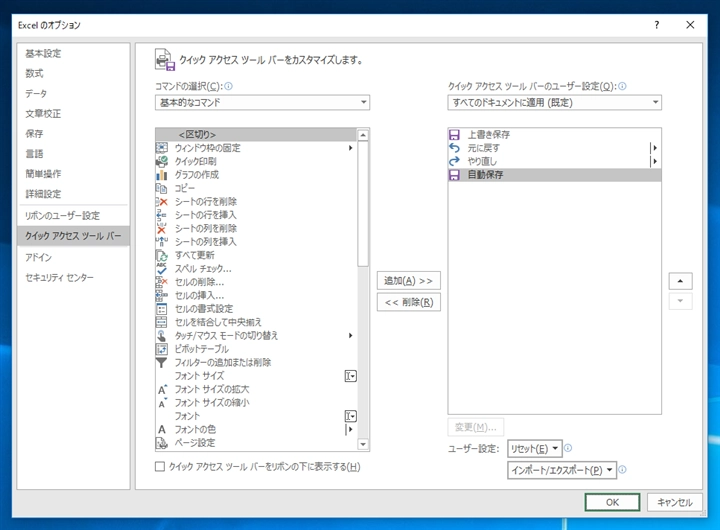Screen dimensions: 720x530
Task: Click the << 削除(R) button
Action: (x=409, y=302)
